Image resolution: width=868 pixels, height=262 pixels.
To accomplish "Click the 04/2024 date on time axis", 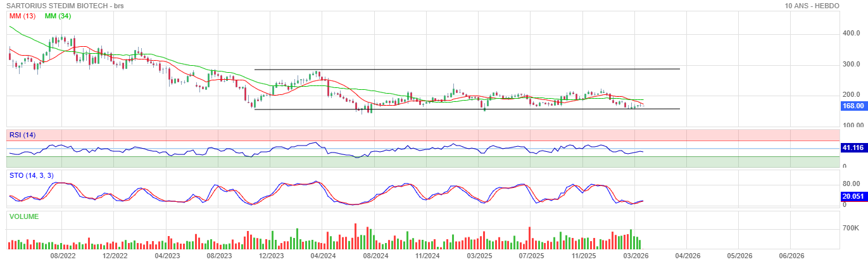I will click(323, 256).
